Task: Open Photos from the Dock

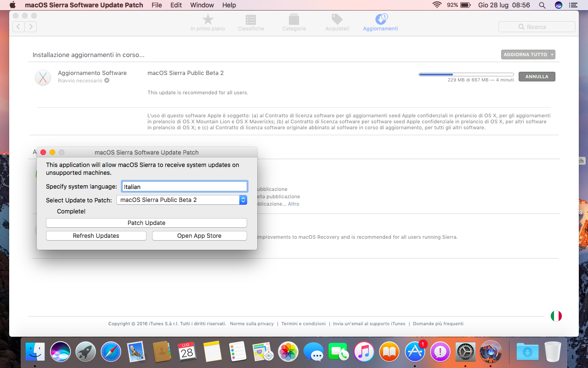Action: [x=288, y=352]
